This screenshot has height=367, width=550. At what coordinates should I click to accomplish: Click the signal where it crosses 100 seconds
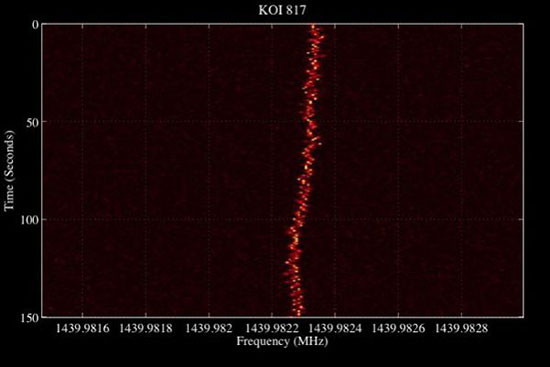click(298, 219)
